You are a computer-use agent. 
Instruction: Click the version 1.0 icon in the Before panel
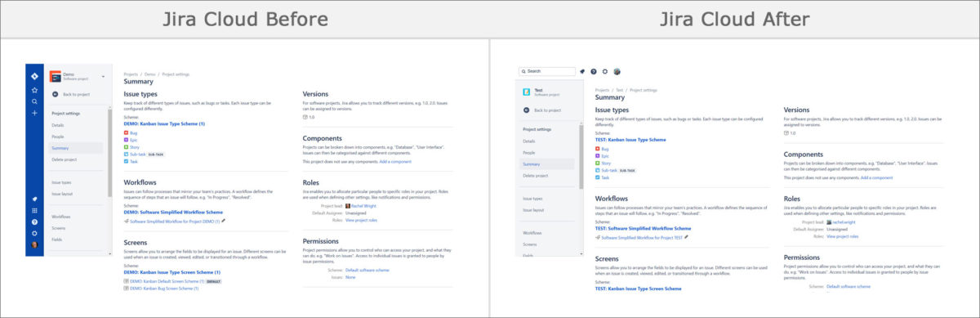305,118
